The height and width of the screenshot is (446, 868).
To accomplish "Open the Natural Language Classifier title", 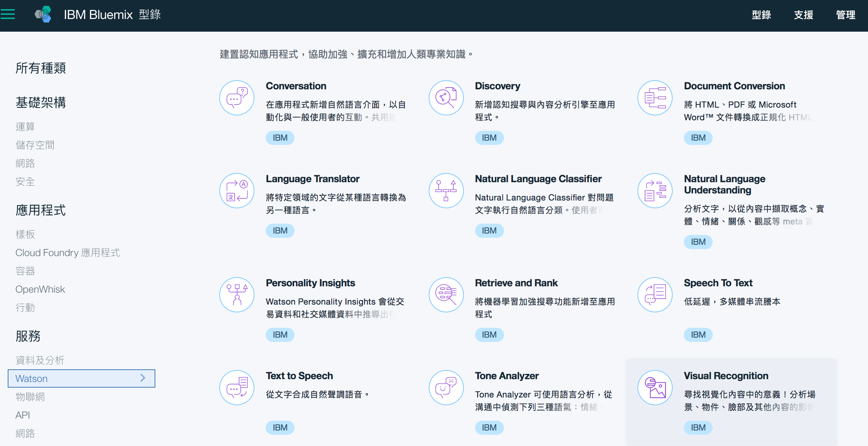I will point(538,179).
